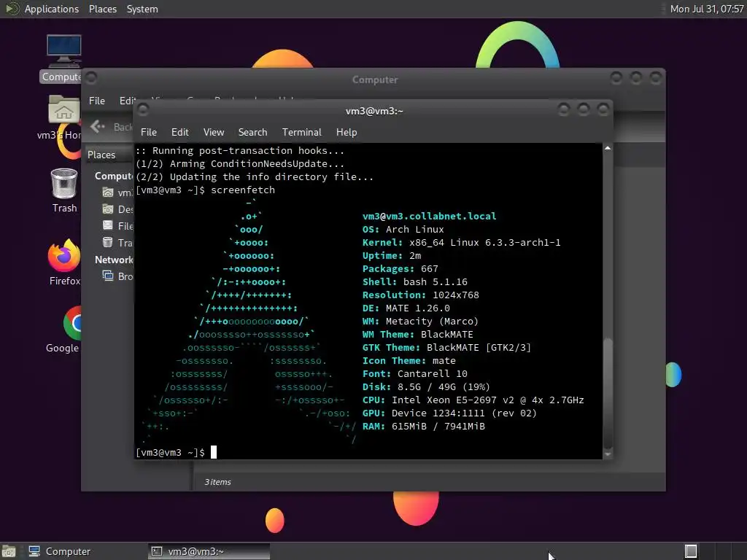This screenshot has height=560, width=747.
Task: Open the terminal Edit menu
Action: pos(179,133)
